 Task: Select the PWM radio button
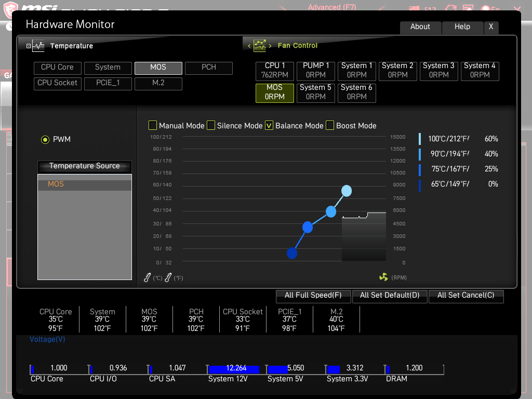click(x=45, y=139)
